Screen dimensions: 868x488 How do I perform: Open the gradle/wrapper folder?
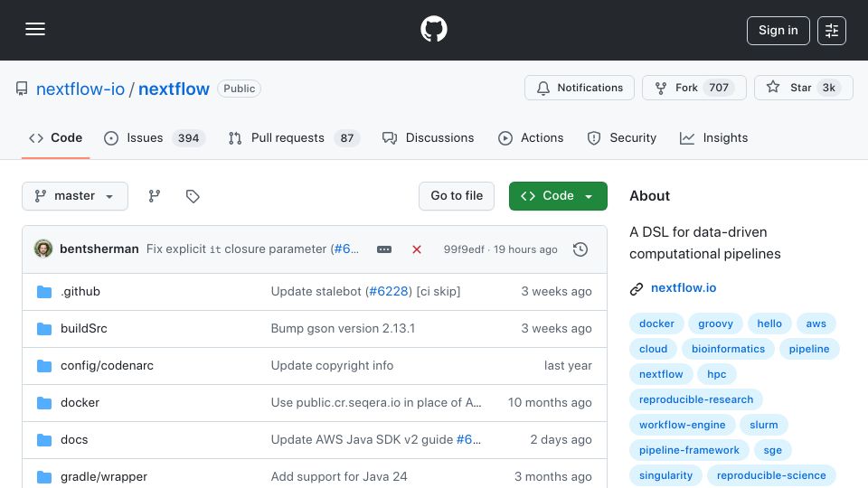click(x=103, y=477)
